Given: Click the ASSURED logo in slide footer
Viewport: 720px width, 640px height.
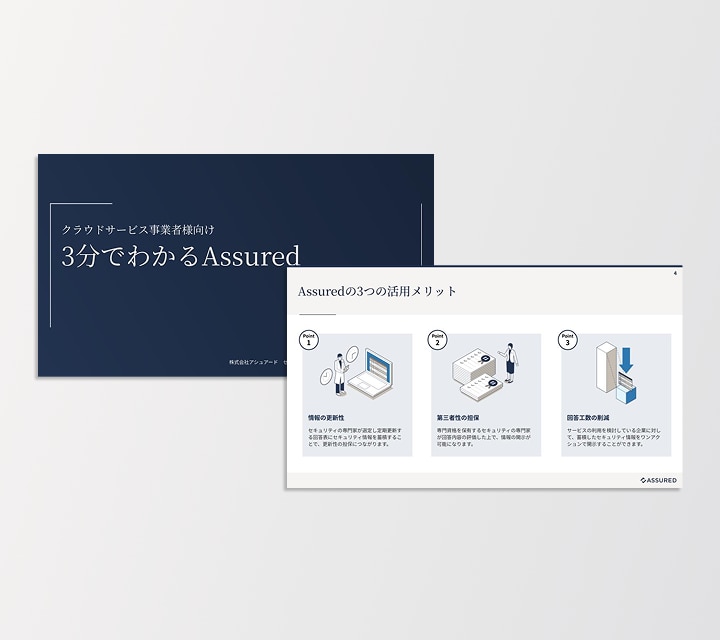Looking at the screenshot, I should (658, 480).
